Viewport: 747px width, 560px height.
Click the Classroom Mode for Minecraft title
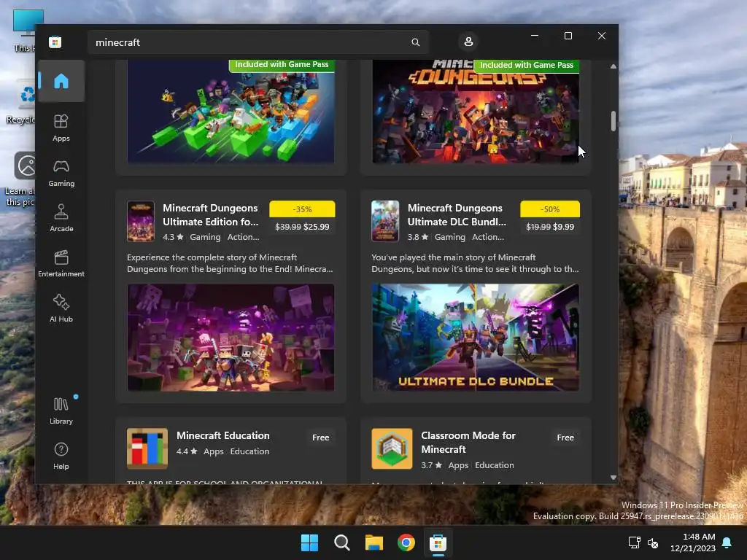click(468, 443)
